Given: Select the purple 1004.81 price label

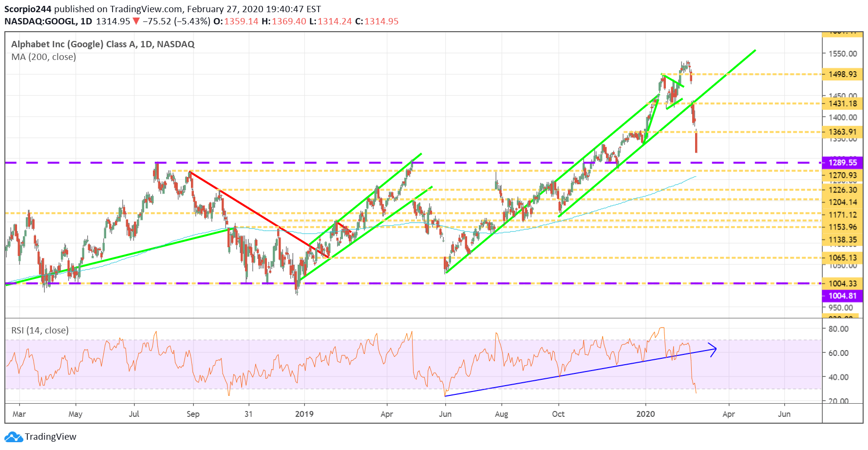Looking at the screenshot, I should tap(843, 296).
